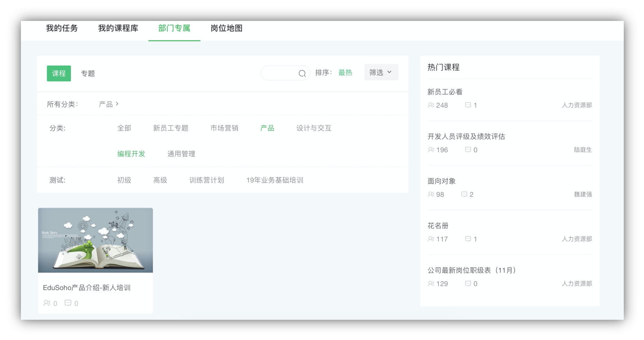
Task: Click the member count icon under 公司最新岗位职级表
Action: pyautogui.click(x=431, y=284)
